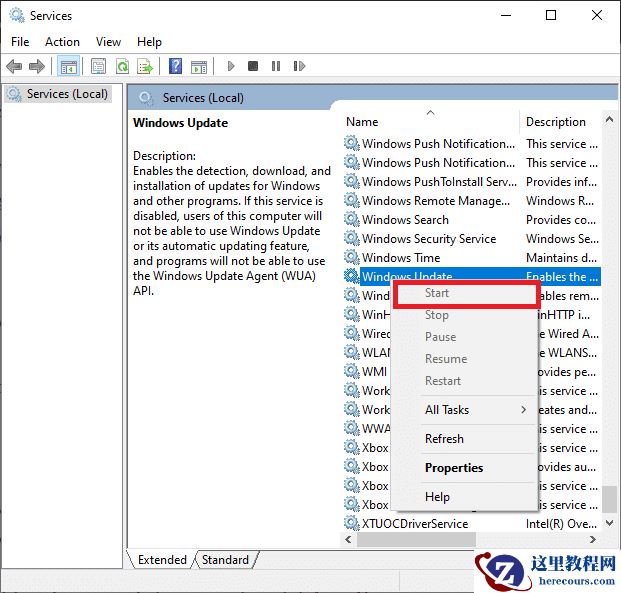Open Properties via toolbar icon
This screenshot has width=621, height=593.
tap(98, 66)
